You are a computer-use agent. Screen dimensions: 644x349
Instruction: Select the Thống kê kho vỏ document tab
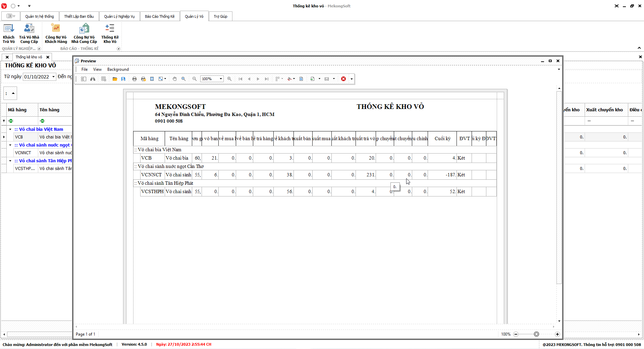click(29, 57)
